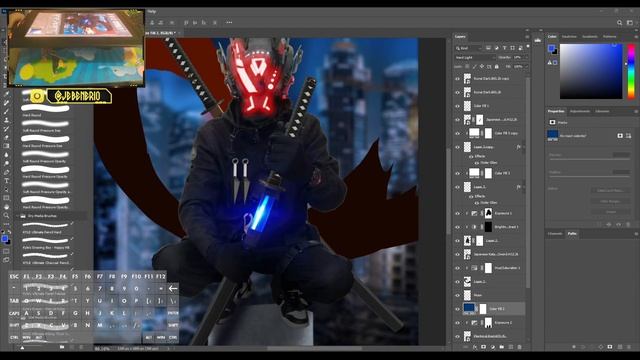Open Layers panel menu
The height and width of the screenshot is (360, 640).
[x=527, y=37]
